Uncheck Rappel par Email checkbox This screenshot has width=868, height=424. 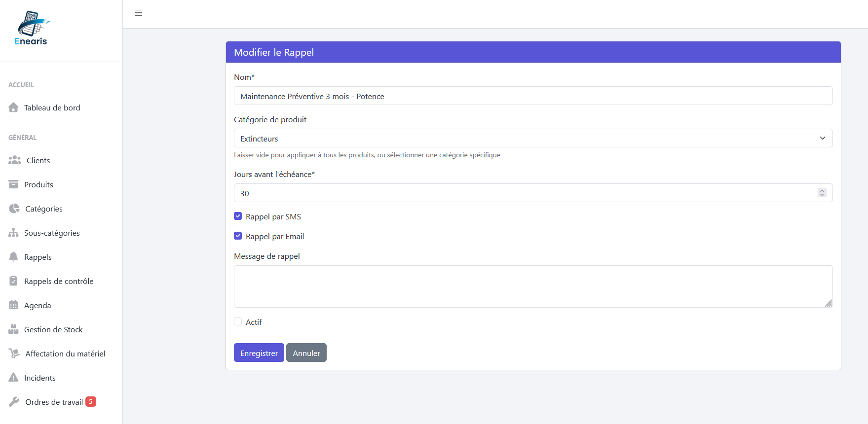click(x=238, y=236)
